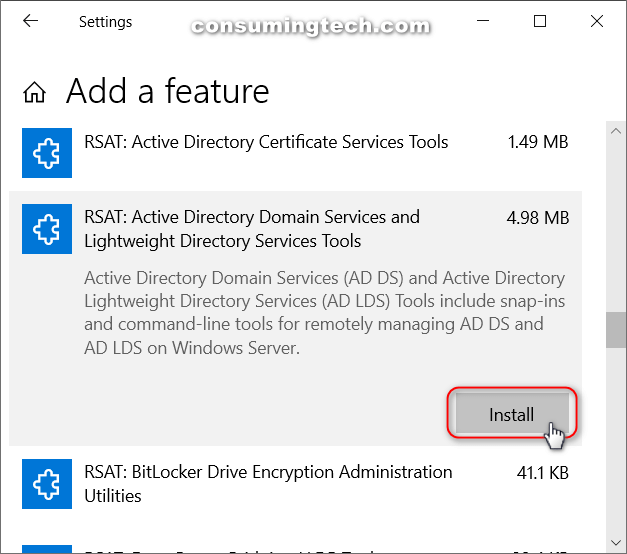Select the 1.49 MB size value
This screenshot has height=554, width=627.
(x=538, y=142)
